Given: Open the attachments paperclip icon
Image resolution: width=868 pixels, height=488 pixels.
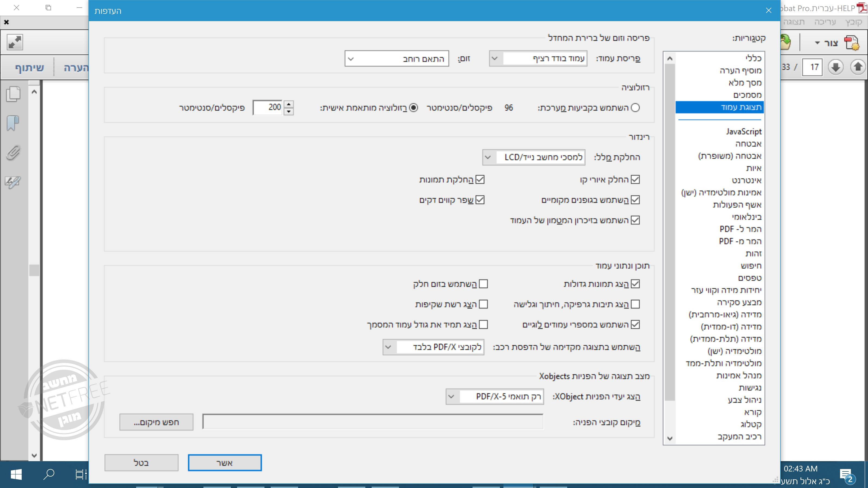Looking at the screenshot, I should coord(13,153).
